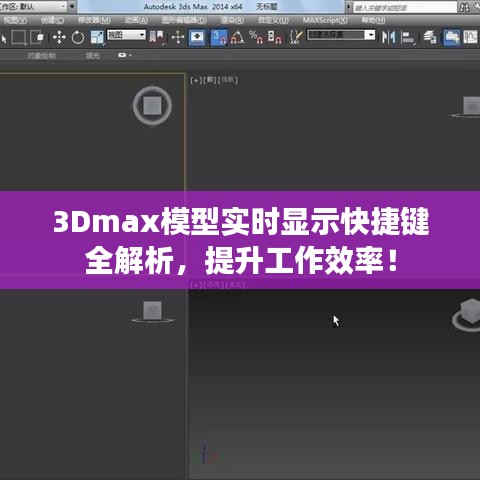
Task: Open the 工作区: 默认 workspace selector
Action: [x=33, y=6]
